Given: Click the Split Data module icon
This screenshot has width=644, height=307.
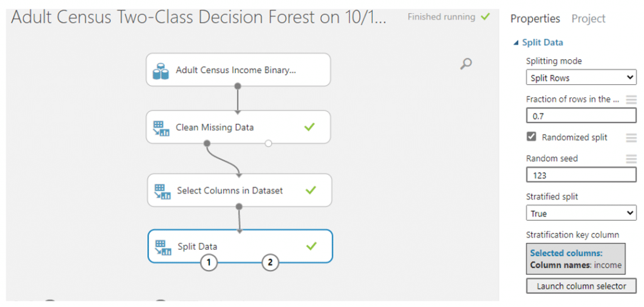Looking at the screenshot, I should [163, 247].
